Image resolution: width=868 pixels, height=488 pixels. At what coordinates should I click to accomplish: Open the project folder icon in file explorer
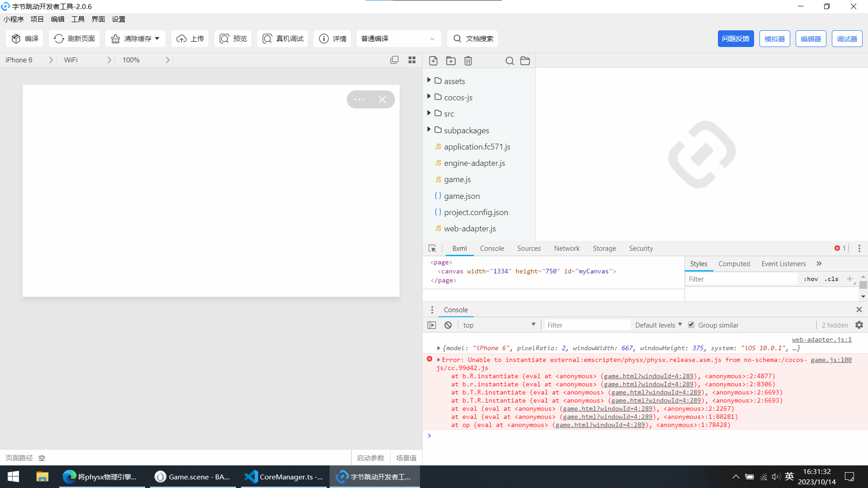(525, 61)
